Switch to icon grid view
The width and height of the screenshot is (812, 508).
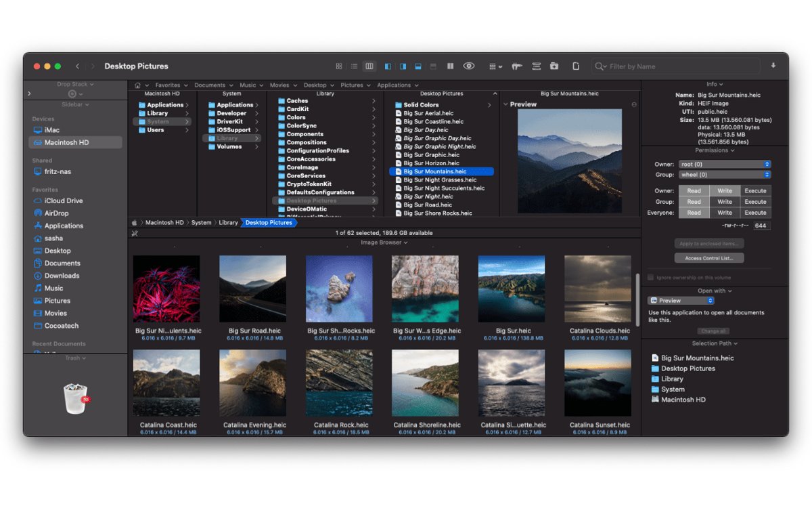[x=339, y=66]
